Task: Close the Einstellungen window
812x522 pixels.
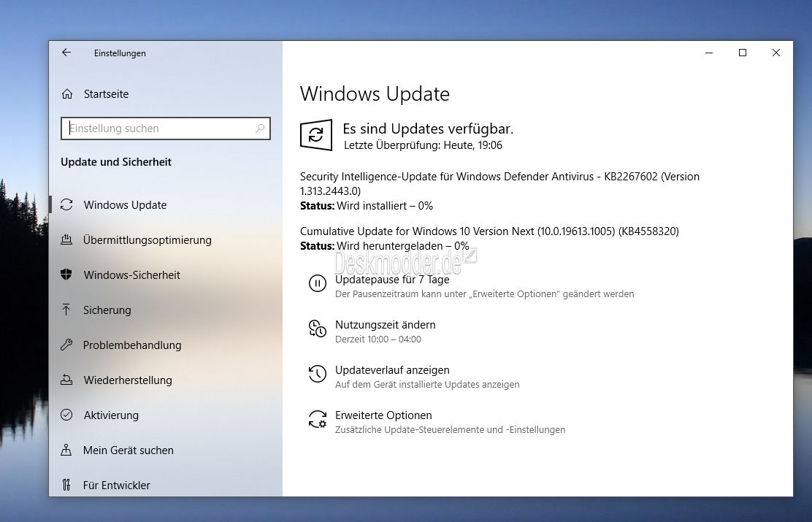Action: click(775, 53)
